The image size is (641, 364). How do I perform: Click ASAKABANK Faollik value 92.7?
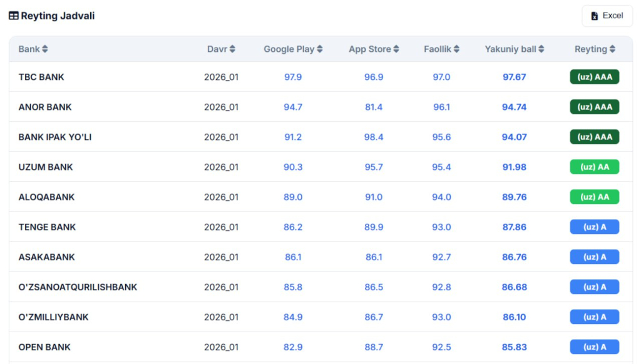coord(441,257)
